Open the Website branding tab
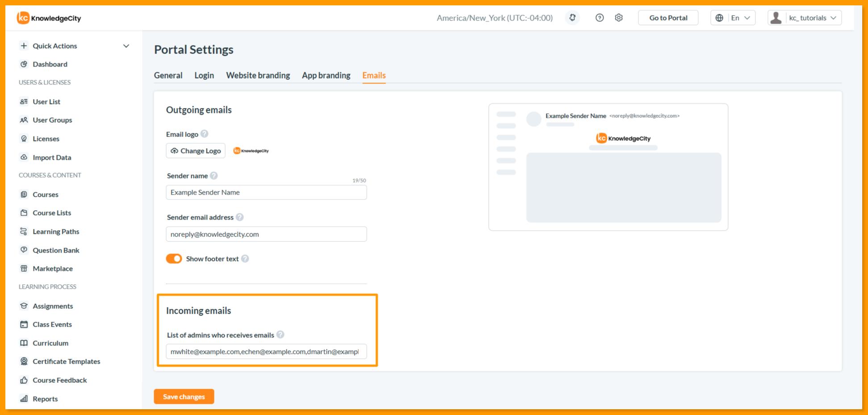Image resolution: width=868 pixels, height=415 pixels. coord(258,75)
